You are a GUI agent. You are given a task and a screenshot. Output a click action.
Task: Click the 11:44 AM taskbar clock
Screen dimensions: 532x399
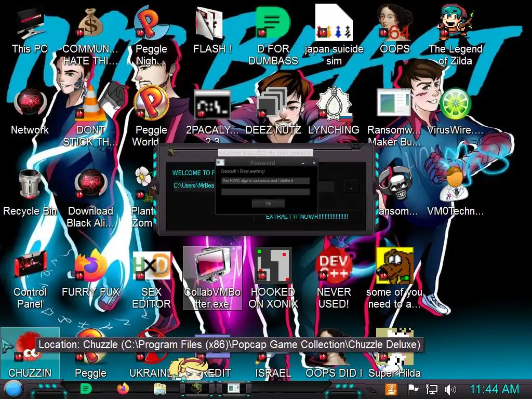point(495,389)
